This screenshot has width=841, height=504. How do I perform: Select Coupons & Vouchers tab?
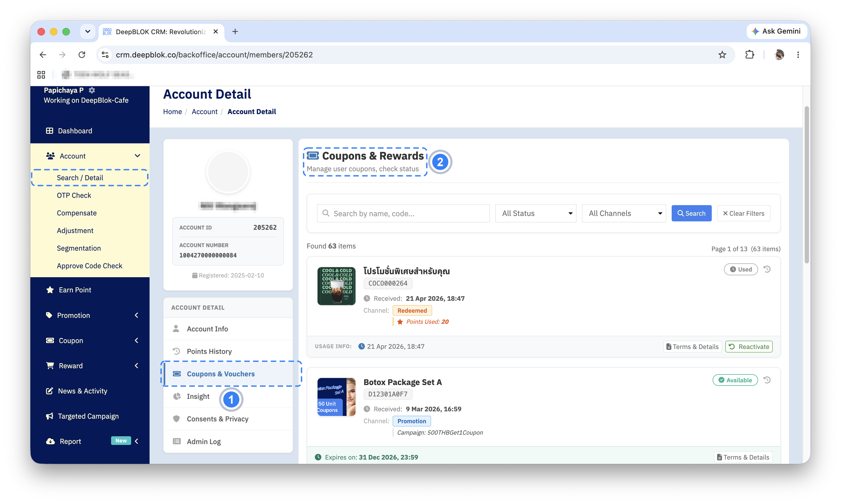pyautogui.click(x=228, y=374)
